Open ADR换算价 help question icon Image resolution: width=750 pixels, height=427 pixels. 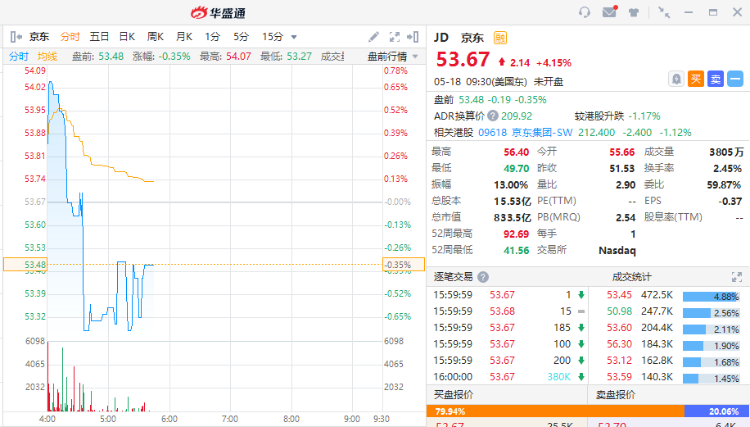click(493, 116)
